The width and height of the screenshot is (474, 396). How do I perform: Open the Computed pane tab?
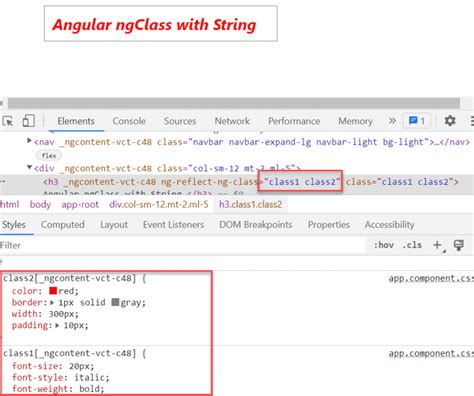point(63,225)
